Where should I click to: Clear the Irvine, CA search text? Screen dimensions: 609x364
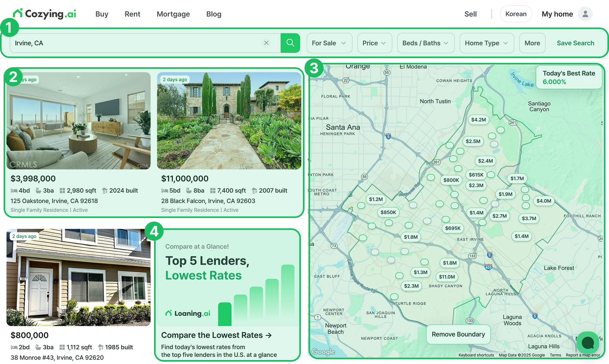point(266,43)
